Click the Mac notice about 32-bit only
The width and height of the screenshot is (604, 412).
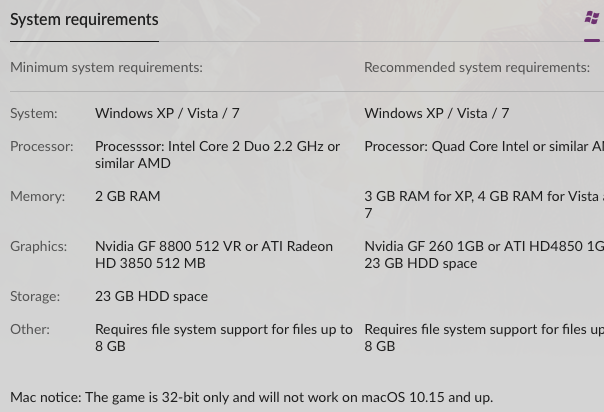click(252, 397)
